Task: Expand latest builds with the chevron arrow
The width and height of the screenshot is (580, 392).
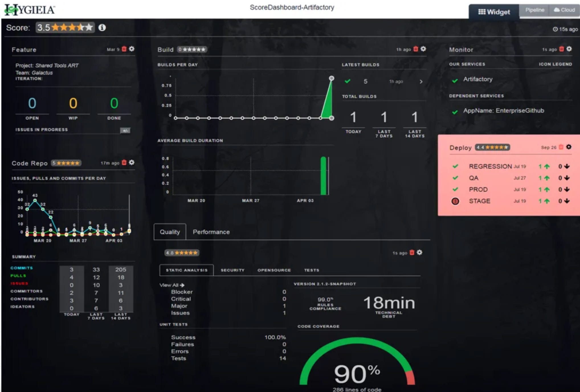Action: (422, 81)
